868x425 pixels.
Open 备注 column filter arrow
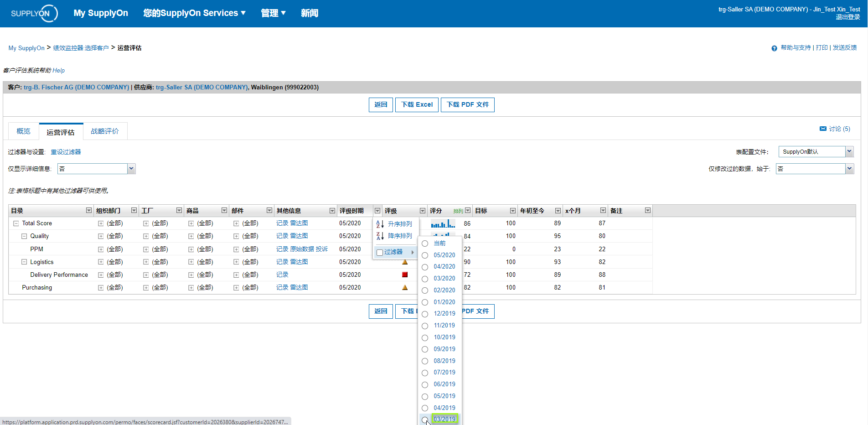[648, 211]
